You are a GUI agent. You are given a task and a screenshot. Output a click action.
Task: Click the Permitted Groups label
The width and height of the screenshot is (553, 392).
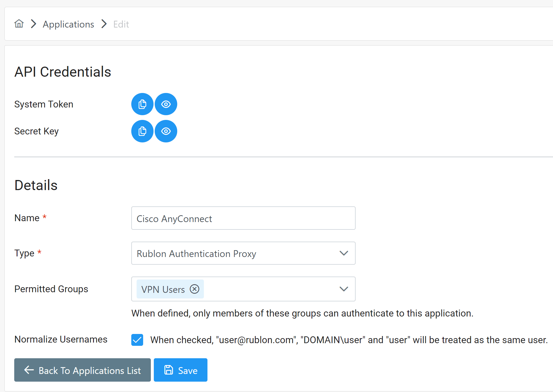pyautogui.click(x=51, y=289)
